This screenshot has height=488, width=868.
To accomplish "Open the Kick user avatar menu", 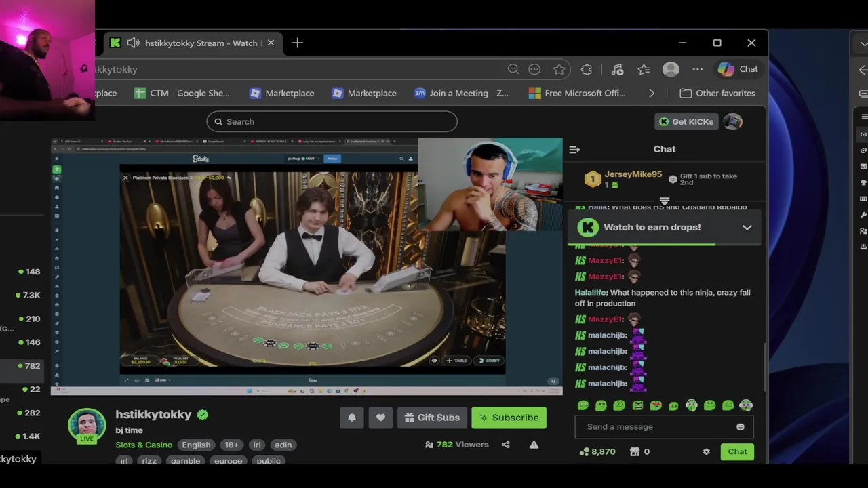I will tap(732, 121).
